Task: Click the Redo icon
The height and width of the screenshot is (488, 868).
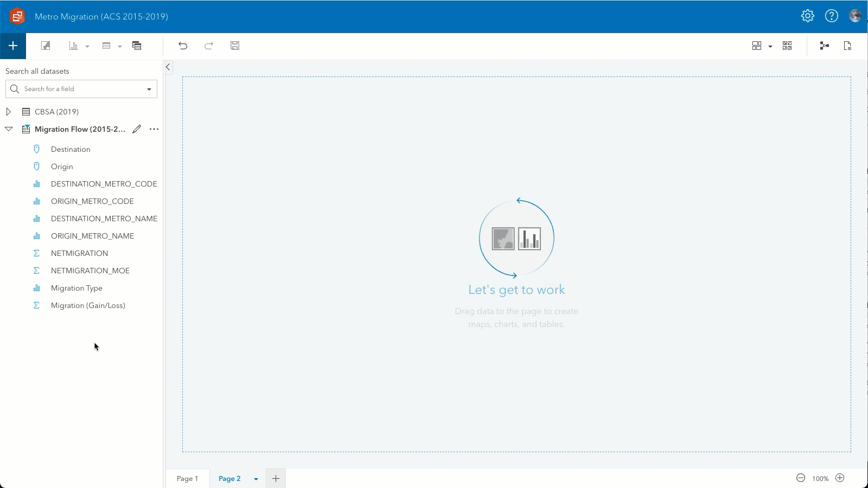Action: pos(209,46)
